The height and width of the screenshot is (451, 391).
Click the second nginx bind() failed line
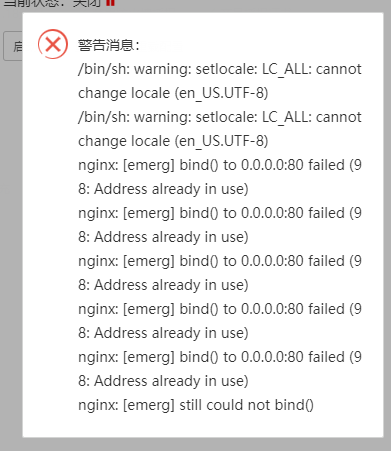point(220,213)
